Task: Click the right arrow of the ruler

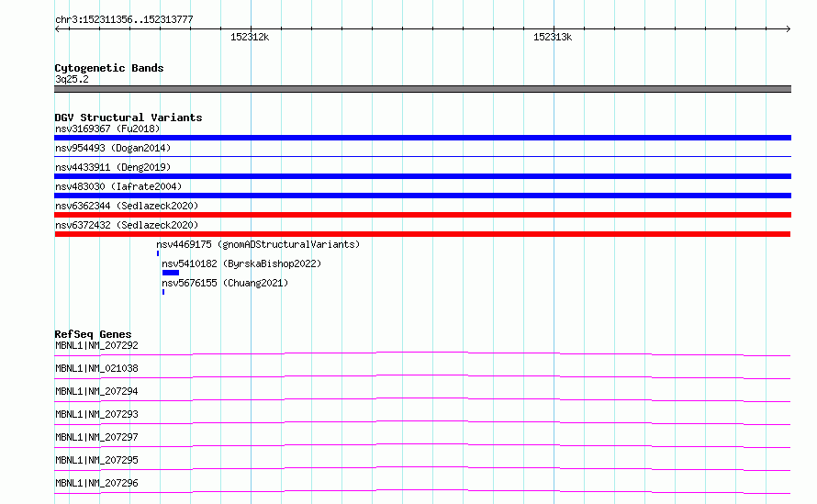Action: click(x=788, y=28)
